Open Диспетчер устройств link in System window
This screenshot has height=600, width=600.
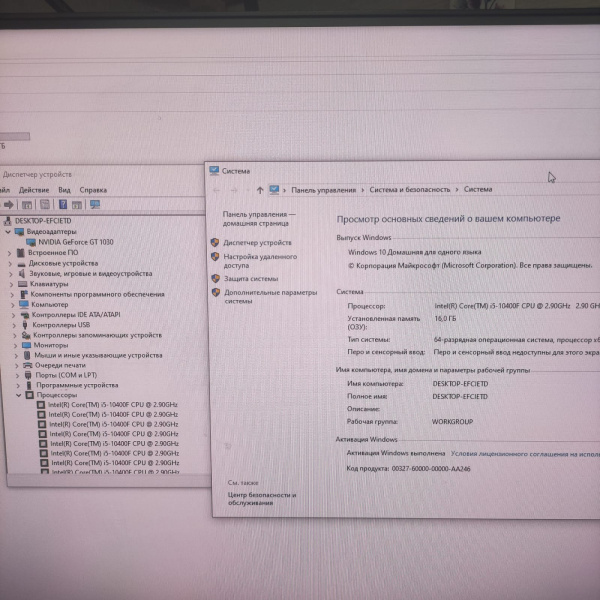(x=257, y=243)
